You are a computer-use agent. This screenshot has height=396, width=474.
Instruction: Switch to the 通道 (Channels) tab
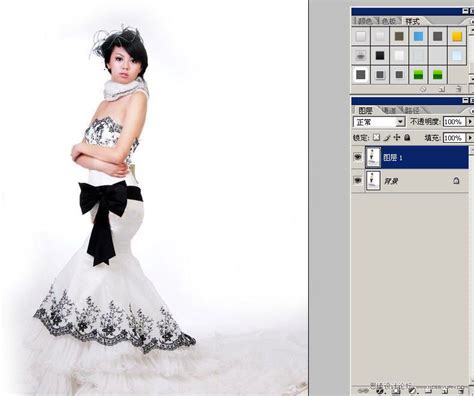(389, 110)
